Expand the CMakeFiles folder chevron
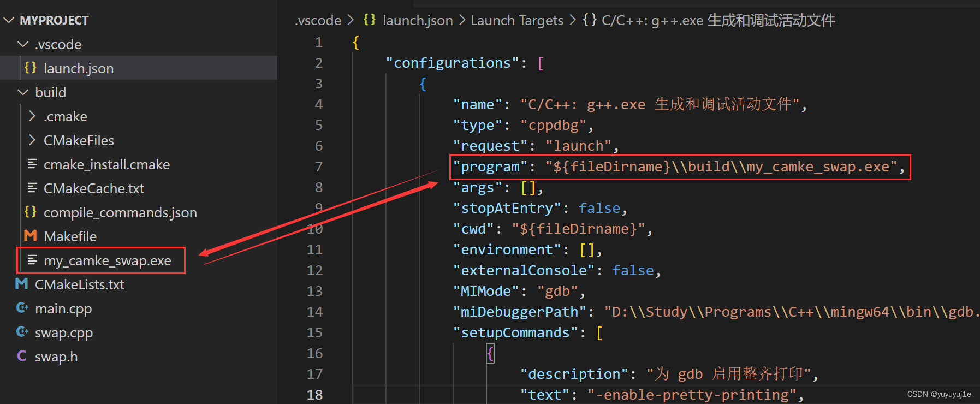 pyautogui.click(x=32, y=140)
